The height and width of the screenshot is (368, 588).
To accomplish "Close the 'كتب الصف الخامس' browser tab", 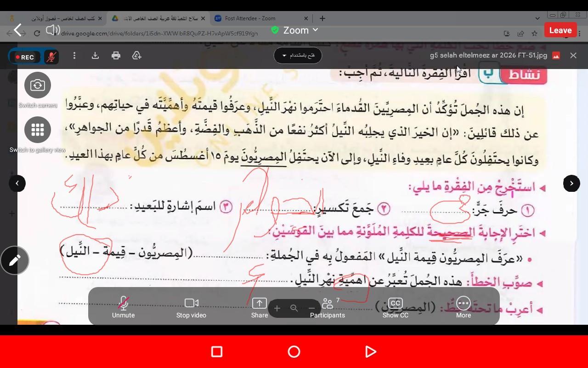I will (x=100, y=18).
